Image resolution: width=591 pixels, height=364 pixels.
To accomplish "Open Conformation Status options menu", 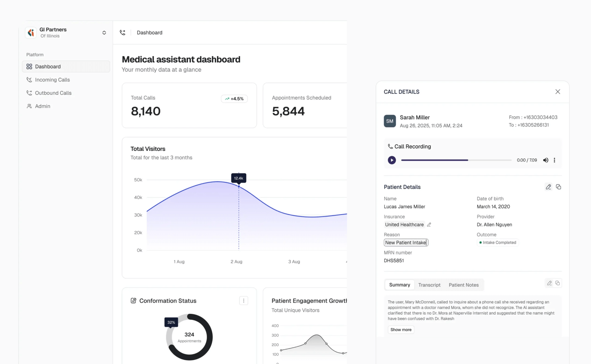I will pyautogui.click(x=243, y=301).
